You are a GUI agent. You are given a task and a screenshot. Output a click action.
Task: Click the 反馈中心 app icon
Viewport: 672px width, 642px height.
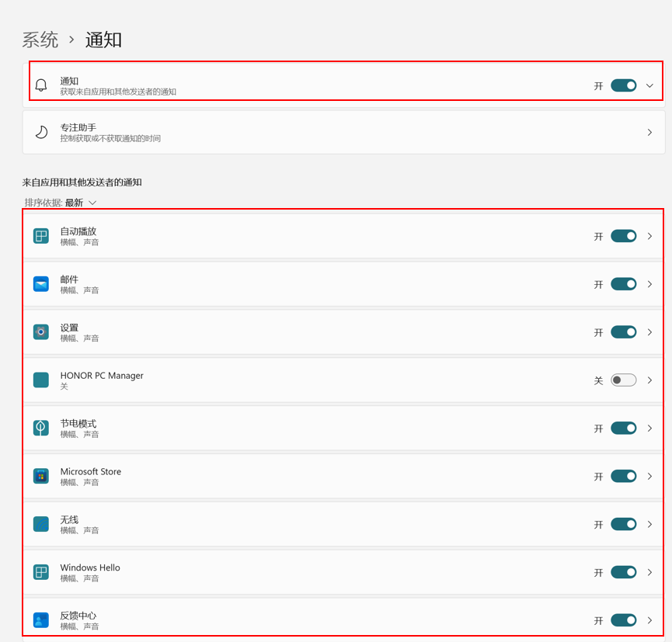(x=41, y=620)
